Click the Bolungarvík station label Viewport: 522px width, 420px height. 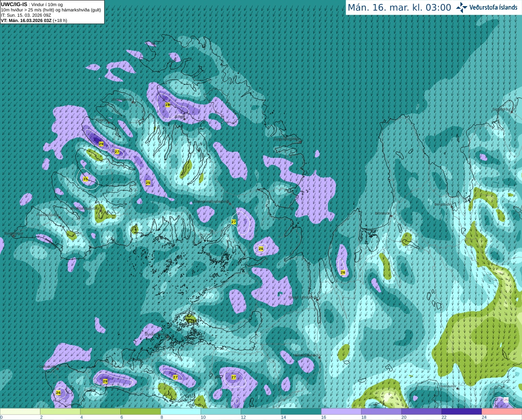coord(122,99)
